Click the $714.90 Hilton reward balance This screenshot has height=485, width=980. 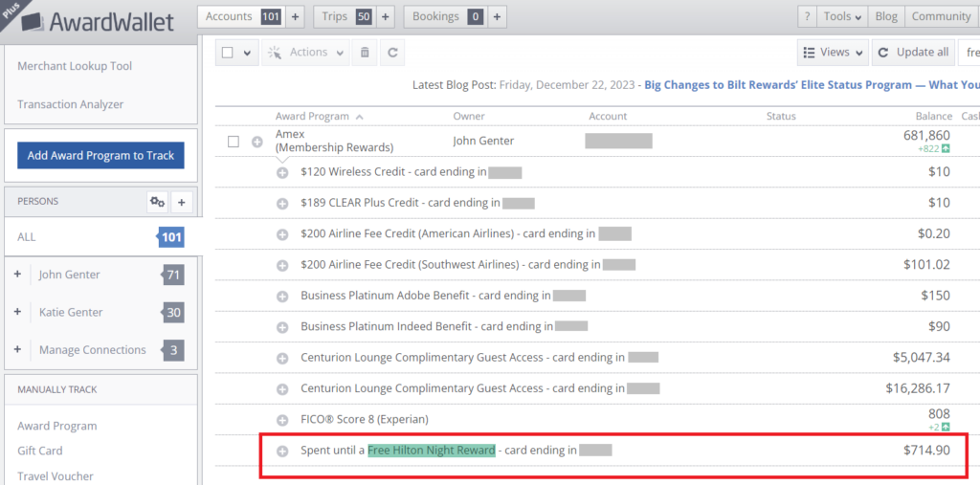pyautogui.click(x=926, y=450)
